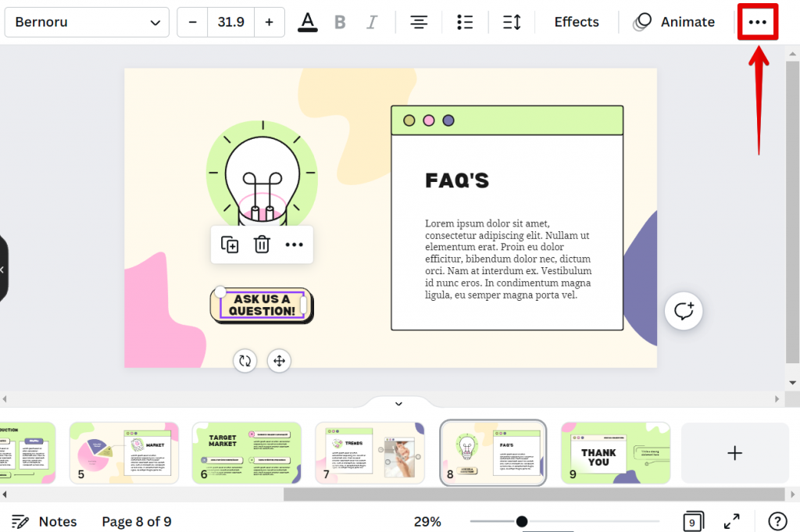
Task: Add a new page with the plus tile
Action: tap(734, 453)
